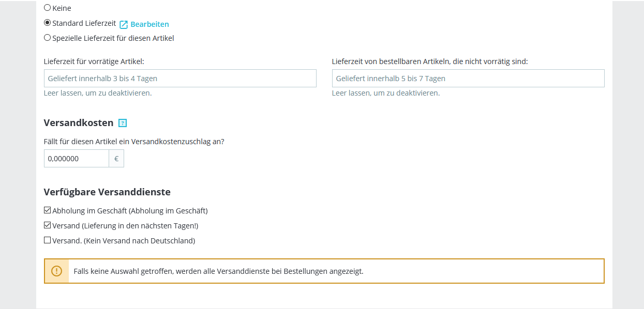Open the 'Bearbeiten' link
Screen dimensions: 644x309
tap(149, 24)
